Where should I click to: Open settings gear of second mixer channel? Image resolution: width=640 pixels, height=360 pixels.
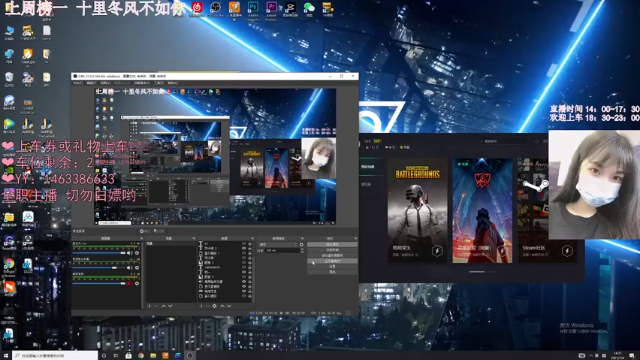tap(137, 268)
